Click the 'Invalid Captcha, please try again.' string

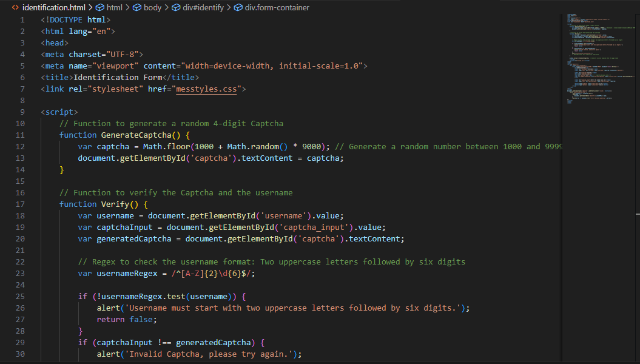[x=209, y=354]
